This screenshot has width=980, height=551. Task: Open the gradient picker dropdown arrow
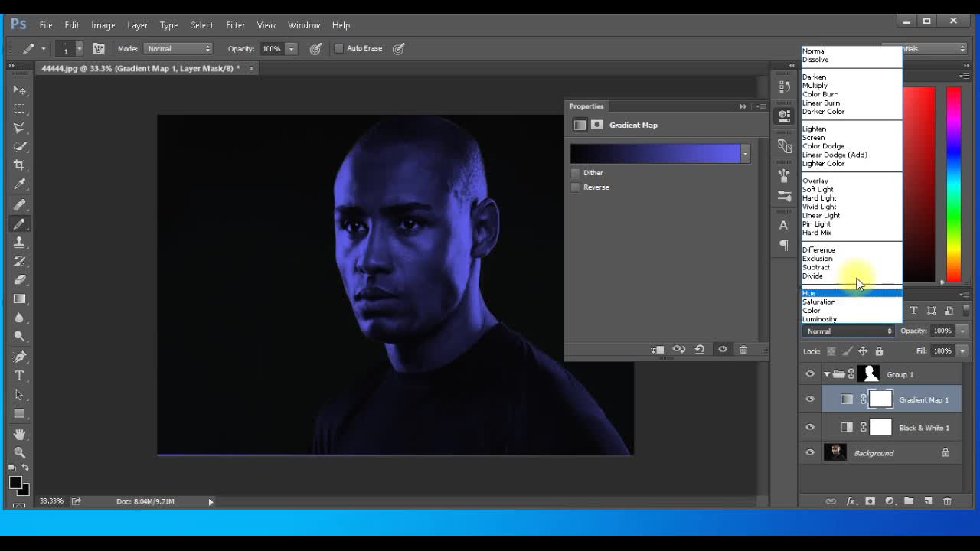pyautogui.click(x=745, y=154)
